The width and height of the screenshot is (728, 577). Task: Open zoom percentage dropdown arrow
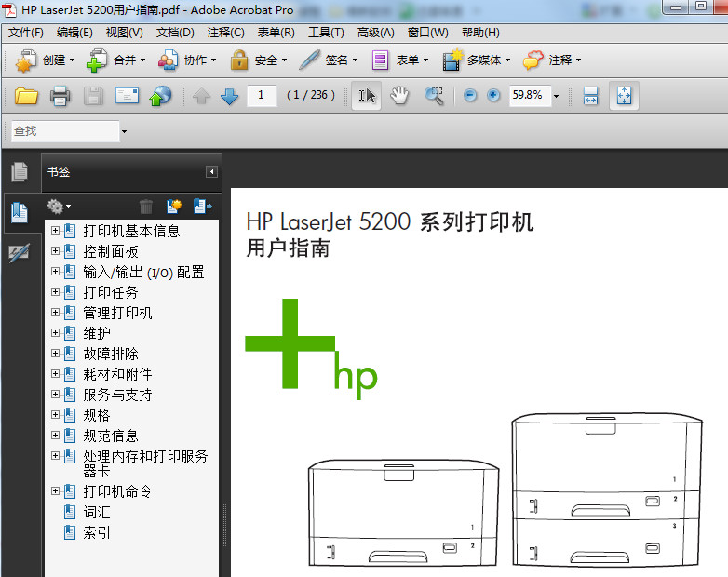556,96
